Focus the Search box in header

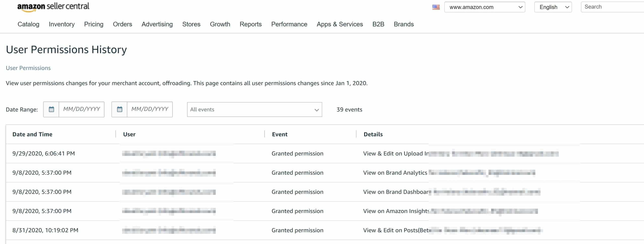612,7
